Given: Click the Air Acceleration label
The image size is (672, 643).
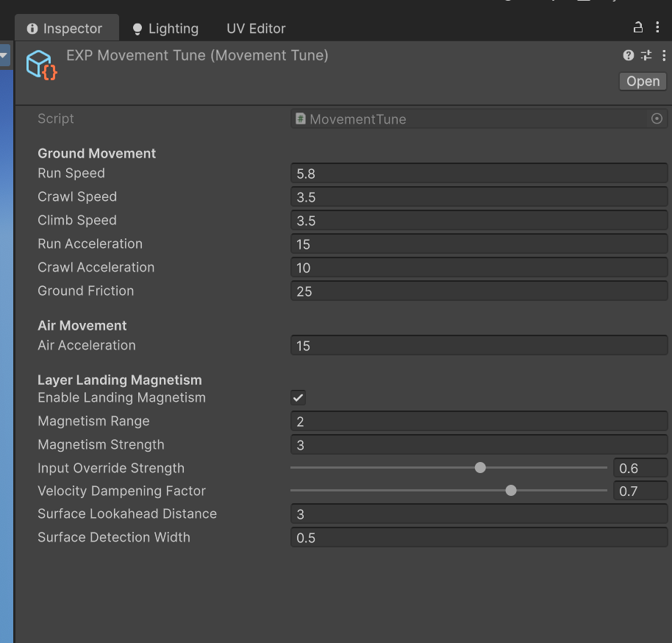Looking at the screenshot, I should click(x=87, y=346).
